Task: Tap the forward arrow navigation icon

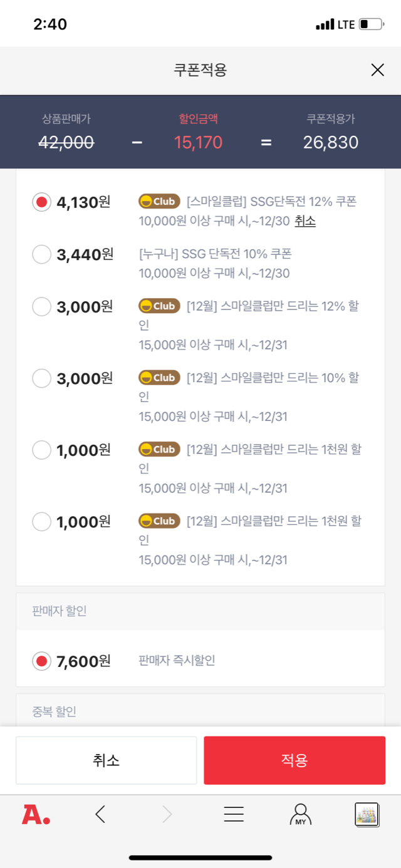Action: tap(167, 814)
